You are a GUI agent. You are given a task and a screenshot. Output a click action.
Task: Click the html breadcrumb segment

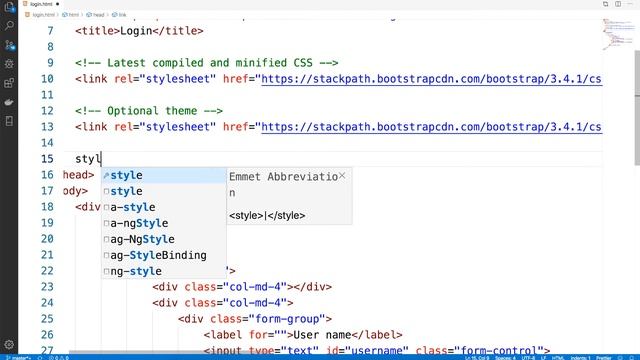71,15
